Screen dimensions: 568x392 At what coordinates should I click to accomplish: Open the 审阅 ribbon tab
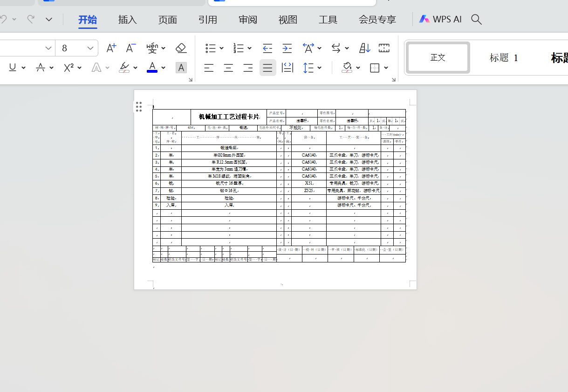(x=247, y=19)
